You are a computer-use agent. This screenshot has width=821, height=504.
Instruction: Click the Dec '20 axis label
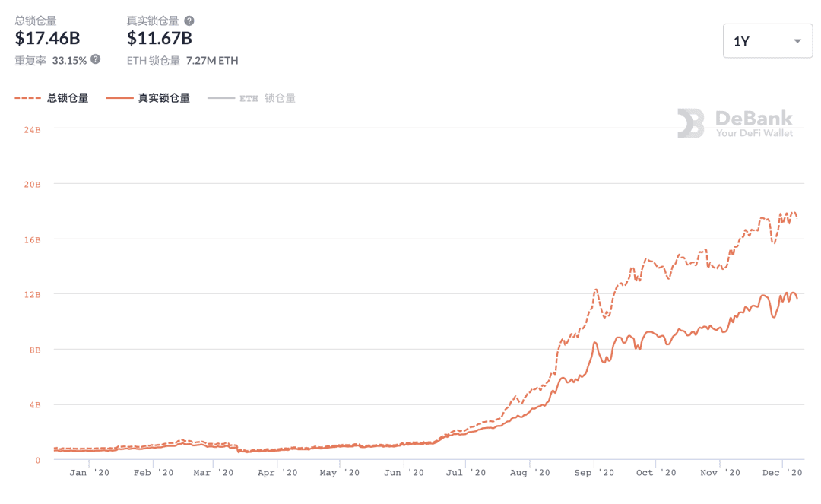tap(782, 473)
